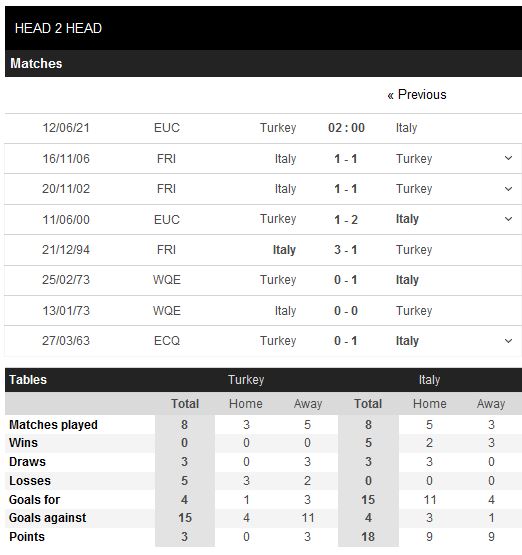The width and height of the screenshot is (522, 555).
Task: Expand the 11/06/00 Turkey vs Italy row
Action: tap(508, 219)
